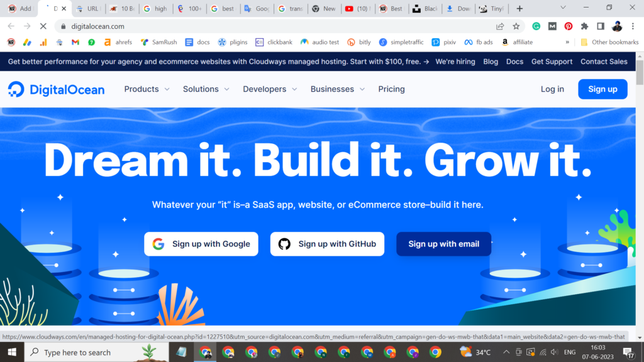The width and height of the screenshot is (644, 362).
Task: Click the Pinterest extension icon
Action: (569, 26)
